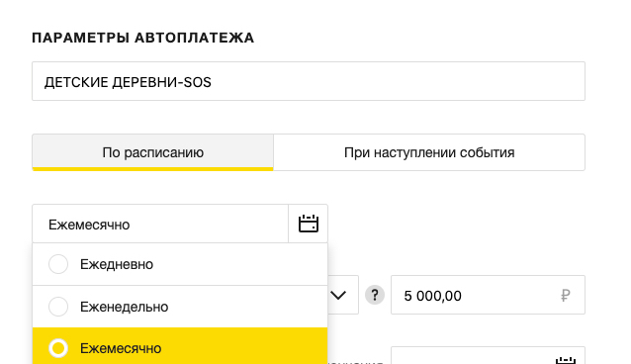The width and height of the screenshot is (631, 364).
Task: Open the partially visible calendar icon at bottom right
Action: pyautogui.click(x=566, y=360)
